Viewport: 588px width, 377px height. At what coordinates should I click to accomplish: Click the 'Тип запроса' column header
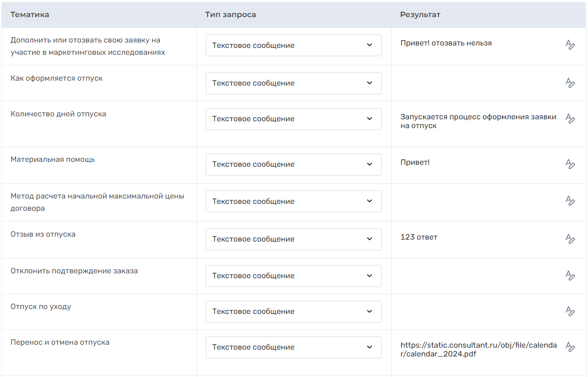(x=230, y=15)
